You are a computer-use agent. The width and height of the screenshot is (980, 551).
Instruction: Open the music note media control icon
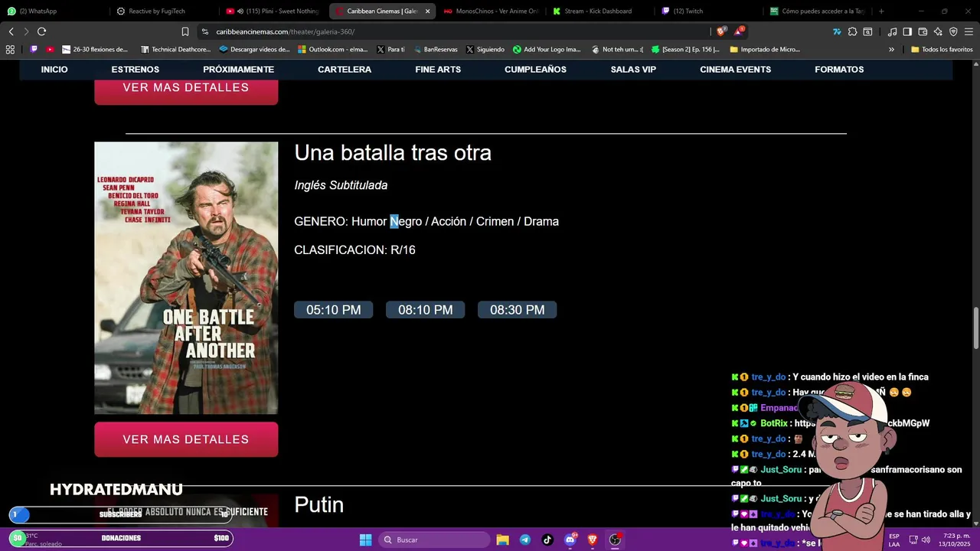coord(892,31)
